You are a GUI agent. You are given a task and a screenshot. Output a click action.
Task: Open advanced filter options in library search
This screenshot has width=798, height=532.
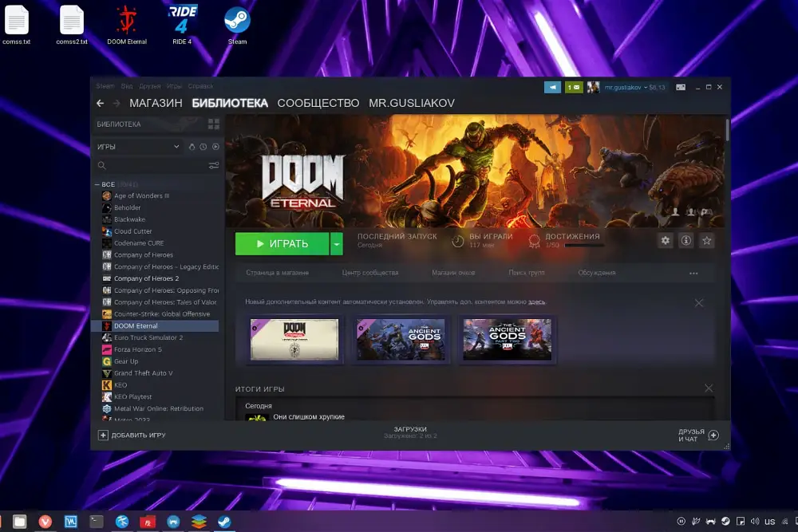click(x=213, y=166)
